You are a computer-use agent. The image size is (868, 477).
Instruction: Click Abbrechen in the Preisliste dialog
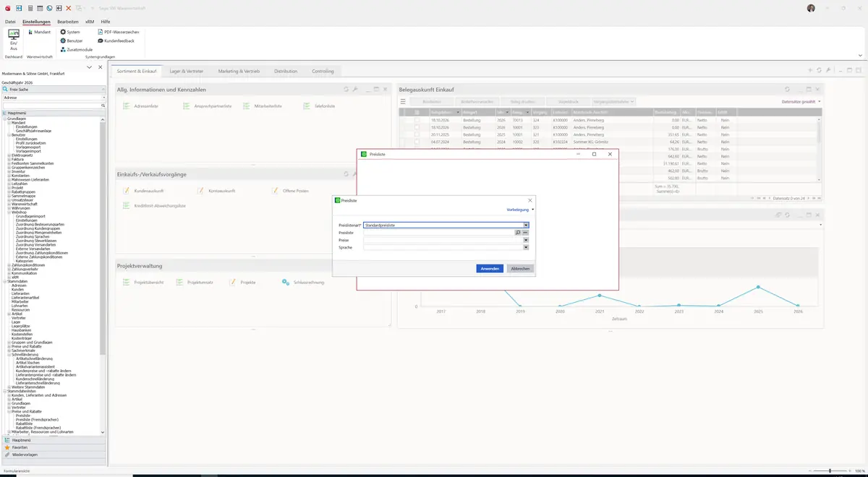coord(520,268)
